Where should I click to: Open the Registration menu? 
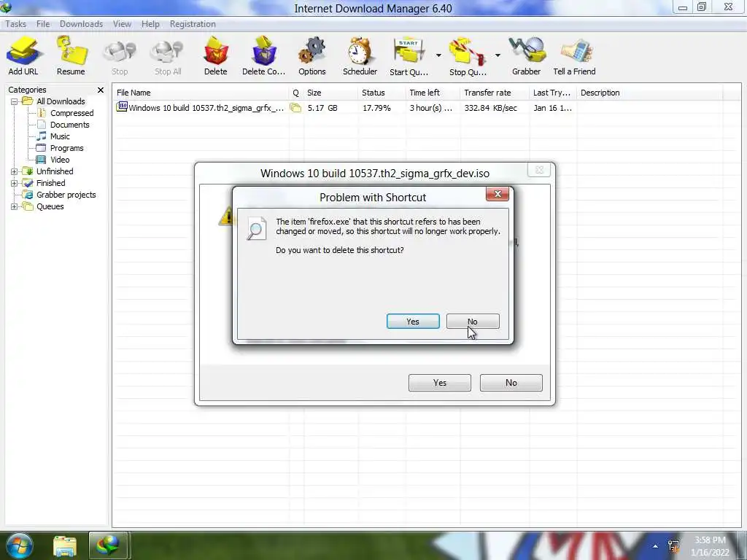click(193, 24)
